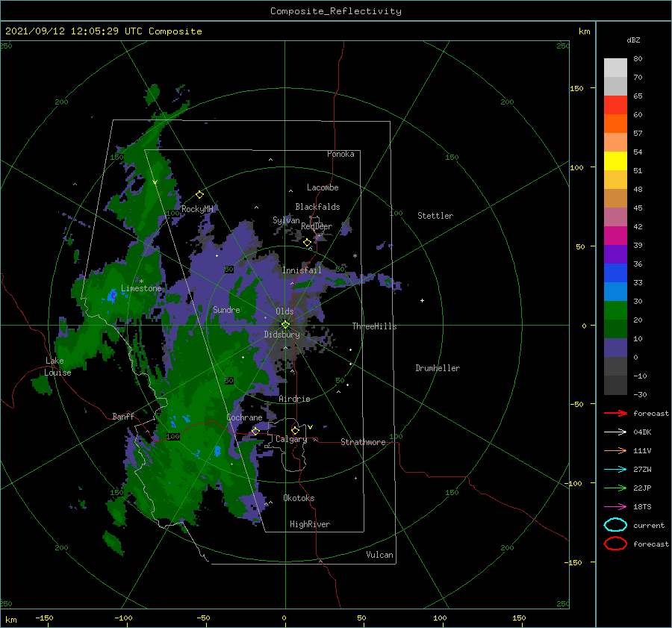Select the blue 36 dBZ color swatch

615,273
